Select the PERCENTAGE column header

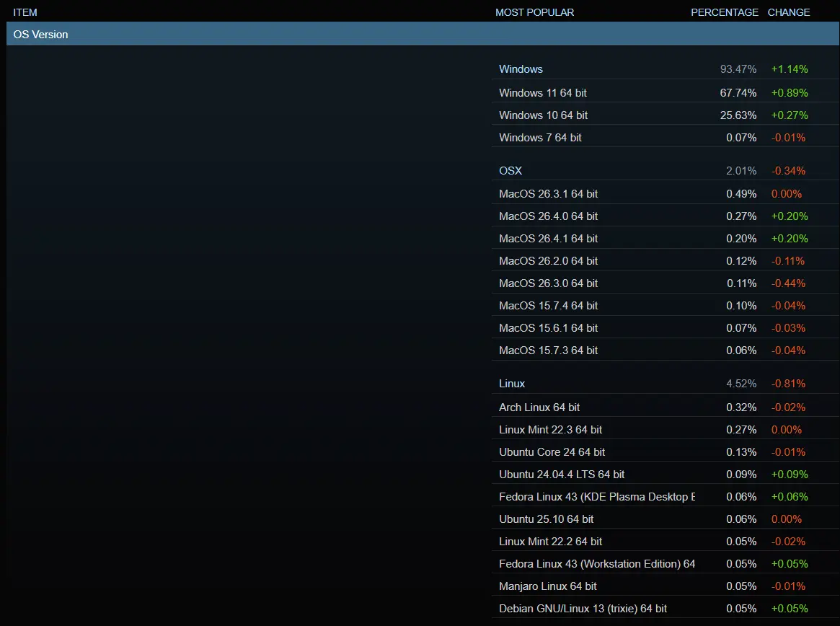click(x=725, y=12)
